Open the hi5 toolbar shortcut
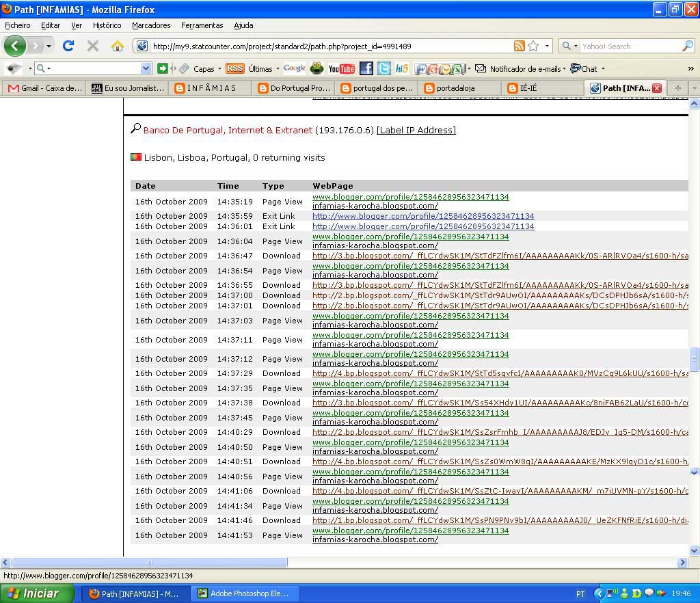The height and width of the screenshot is (603, 700). (x=402, y=68)
